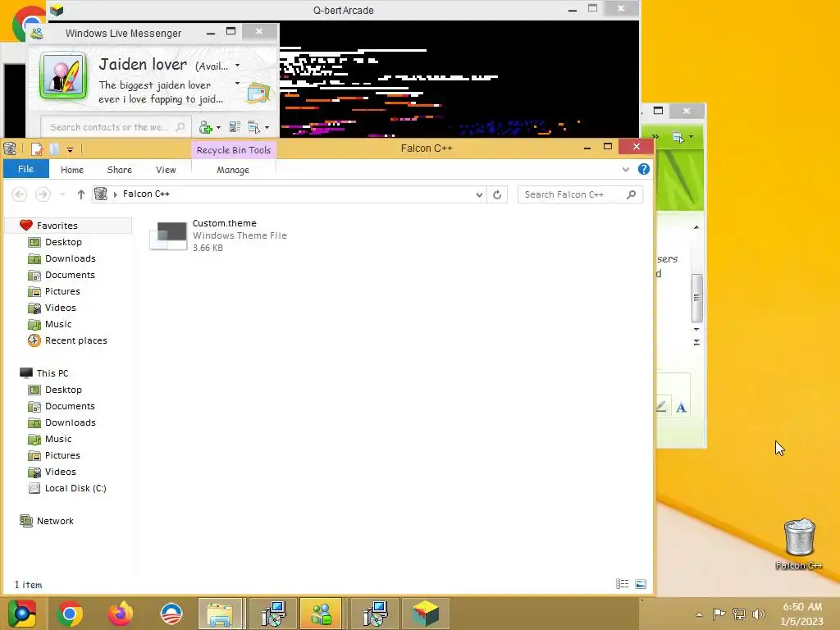Click the Back navigation arrow in Explorer

pyautogui.click(x=20, y=194)
